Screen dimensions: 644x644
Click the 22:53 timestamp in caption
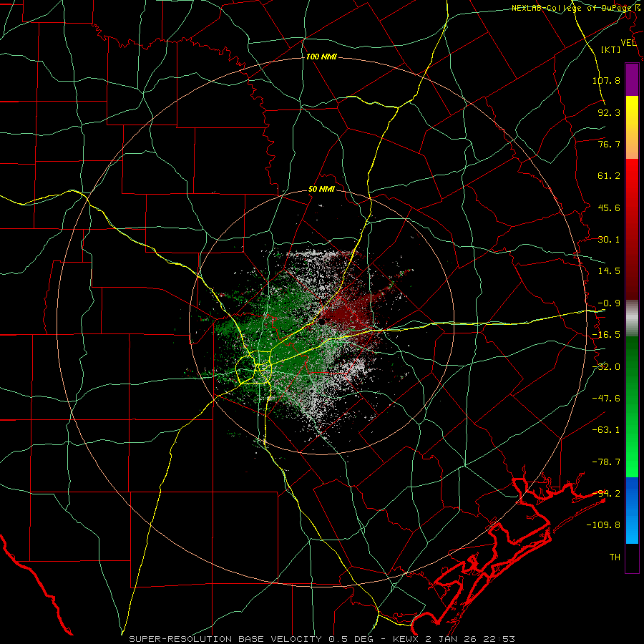point(500,639)
